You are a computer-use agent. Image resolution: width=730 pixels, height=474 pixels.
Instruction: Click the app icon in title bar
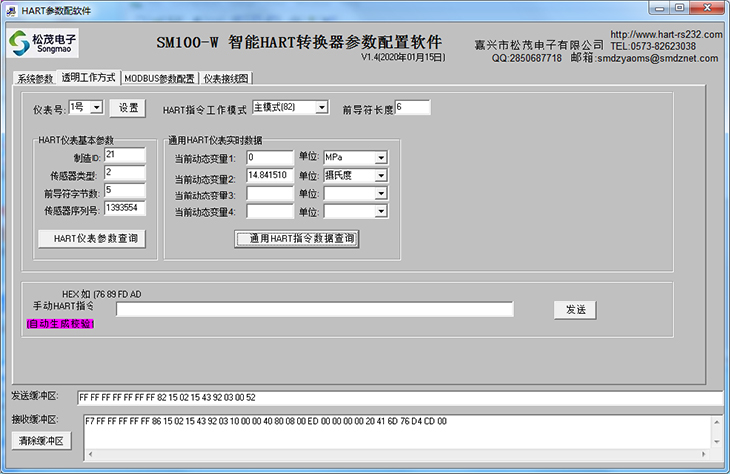(12, 11)
